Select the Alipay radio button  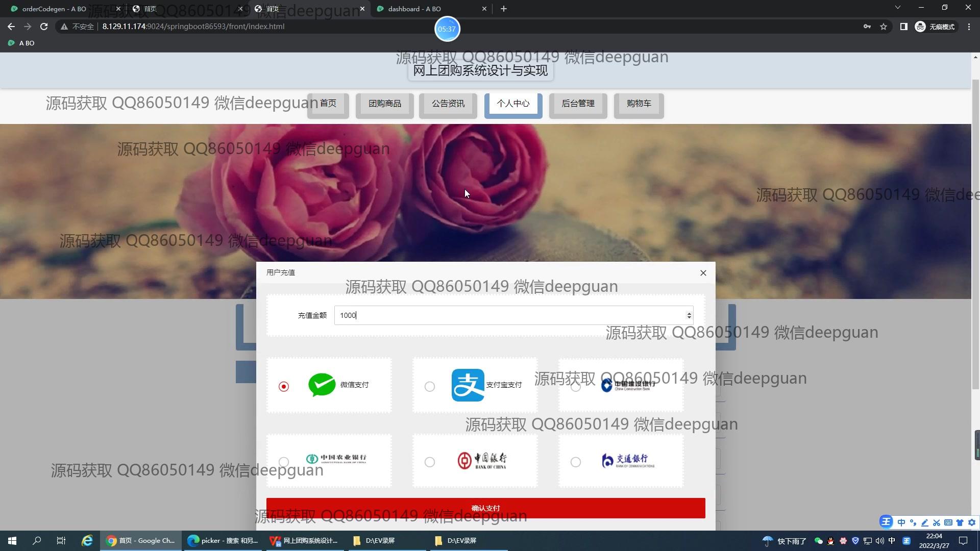pos(430,387)
